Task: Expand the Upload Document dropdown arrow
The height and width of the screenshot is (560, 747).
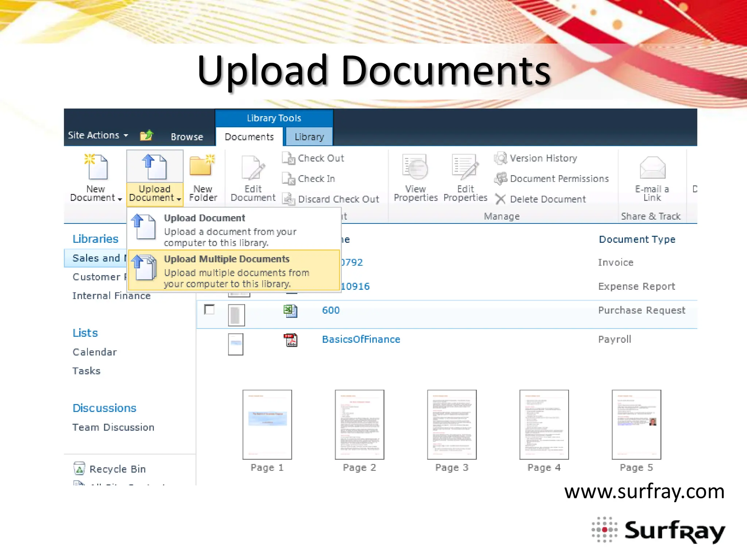Action: (x=179, y=199)
